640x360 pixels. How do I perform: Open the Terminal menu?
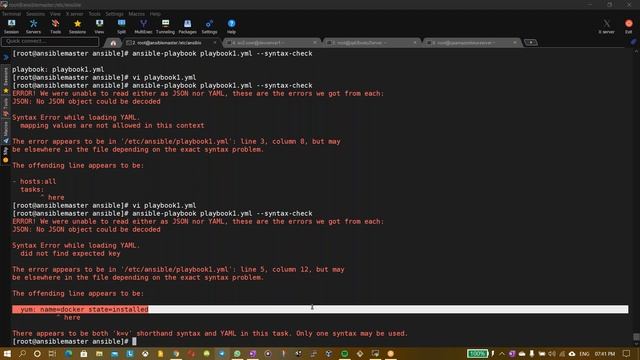[x=11, y=14]
